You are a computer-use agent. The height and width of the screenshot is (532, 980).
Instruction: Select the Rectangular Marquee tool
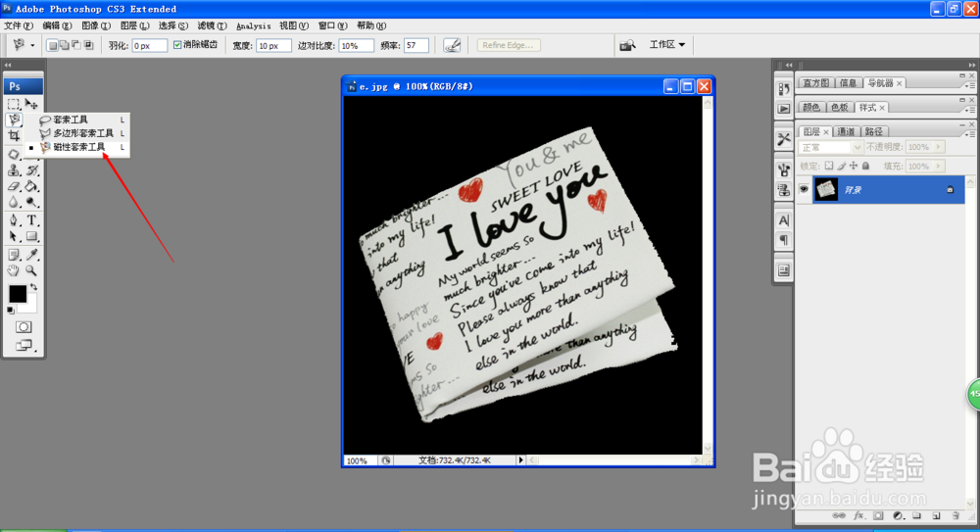click(x=13, y=104)
